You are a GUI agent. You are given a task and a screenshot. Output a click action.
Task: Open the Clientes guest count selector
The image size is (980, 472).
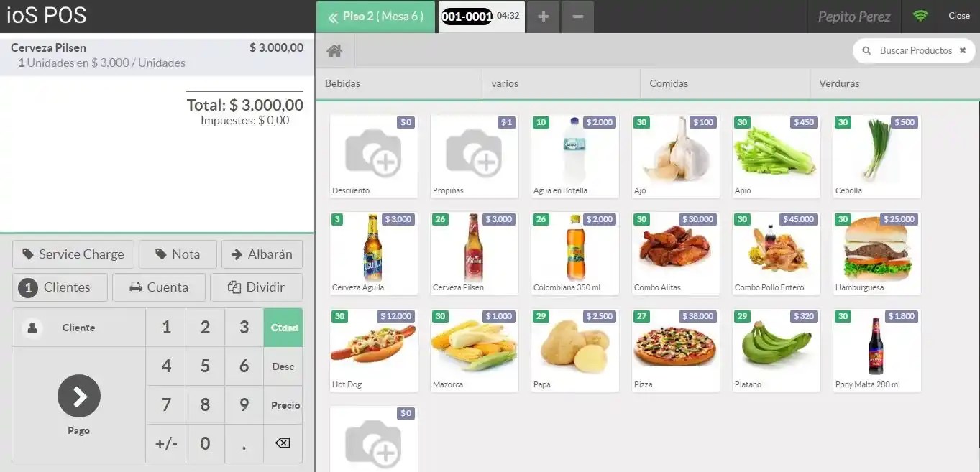(60, 287)
